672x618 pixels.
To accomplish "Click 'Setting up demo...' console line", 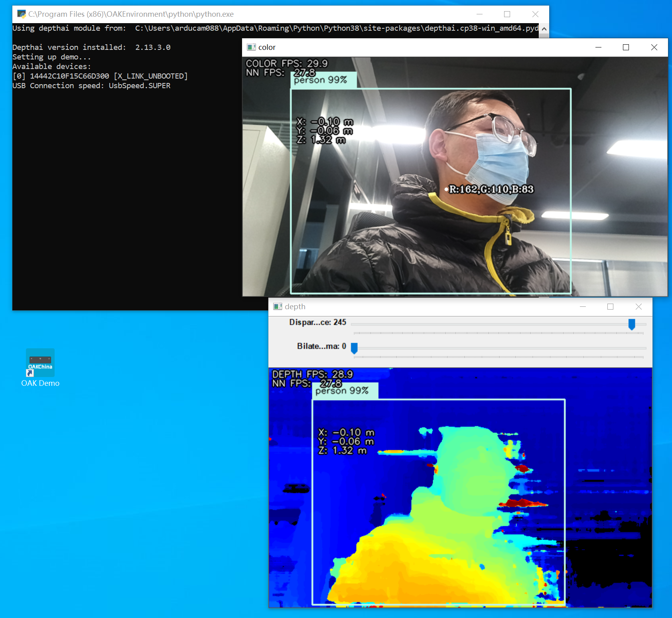I will coord(52,57).
